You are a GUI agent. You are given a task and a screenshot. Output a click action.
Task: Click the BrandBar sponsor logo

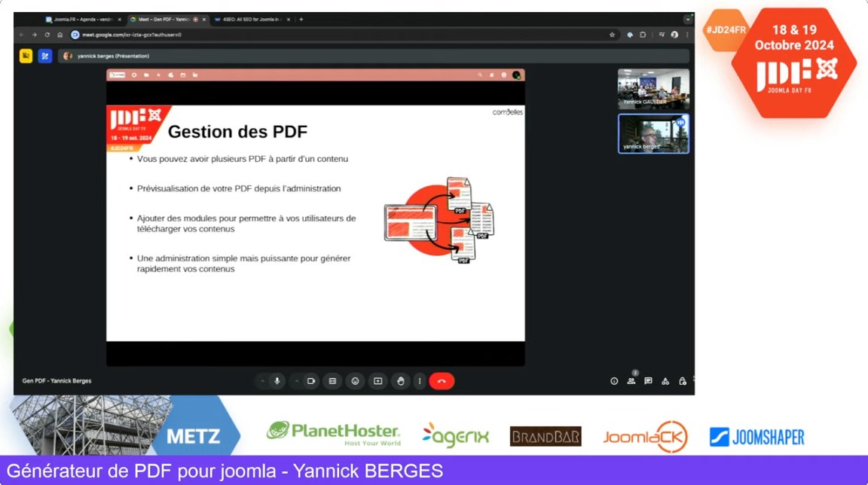[x=546, y=436]
